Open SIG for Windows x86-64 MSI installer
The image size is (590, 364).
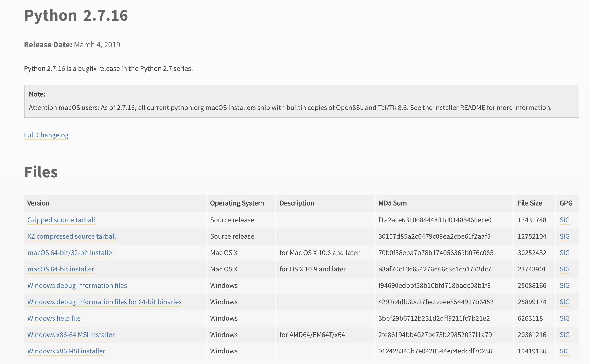564,335
